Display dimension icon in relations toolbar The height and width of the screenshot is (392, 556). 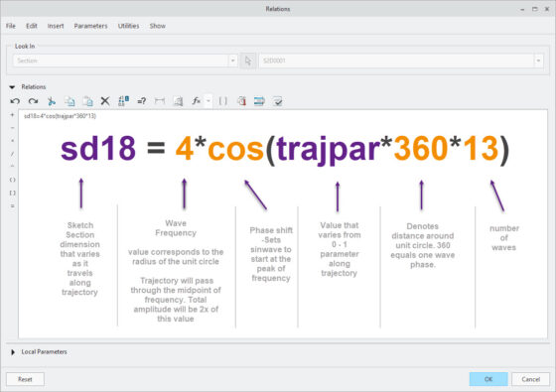point(160,101)
